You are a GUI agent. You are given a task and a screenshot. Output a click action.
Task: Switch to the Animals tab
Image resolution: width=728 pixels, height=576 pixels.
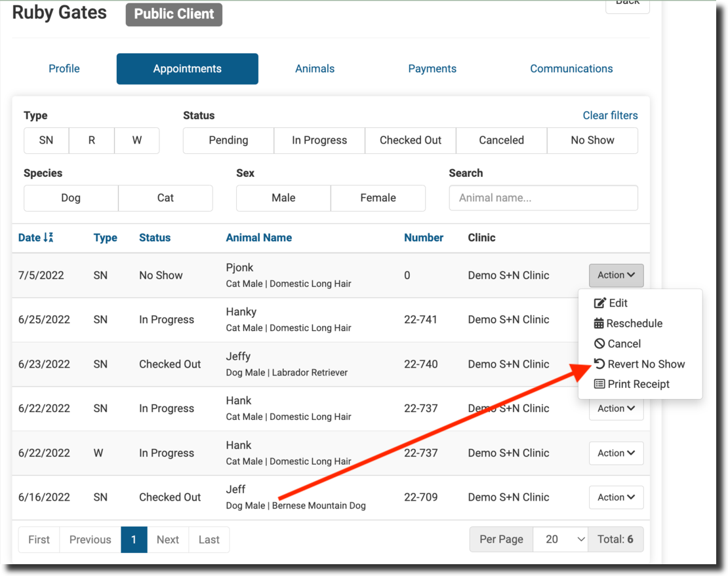(315, 69)
